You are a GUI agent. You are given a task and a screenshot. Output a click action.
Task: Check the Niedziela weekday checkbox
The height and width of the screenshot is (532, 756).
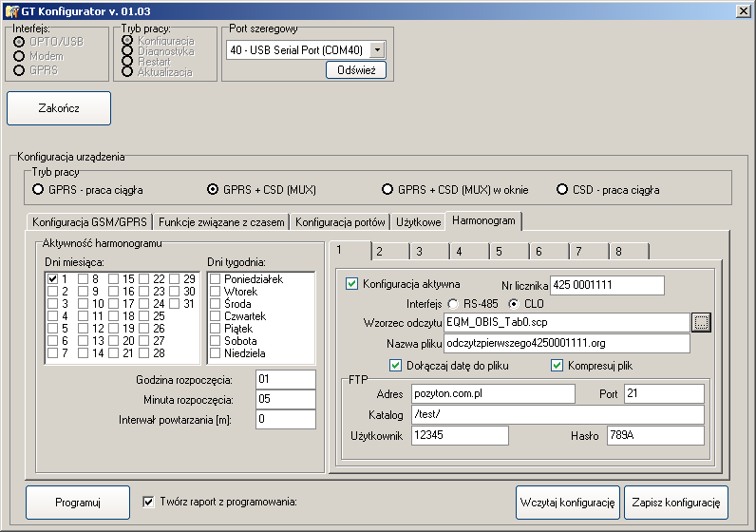(x=215, y=352)
